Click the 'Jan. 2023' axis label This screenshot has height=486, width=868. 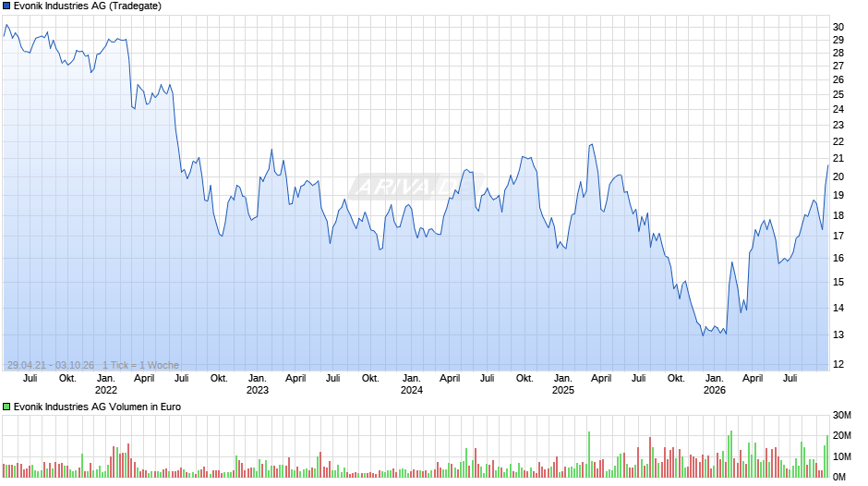(x=258, y=384)
